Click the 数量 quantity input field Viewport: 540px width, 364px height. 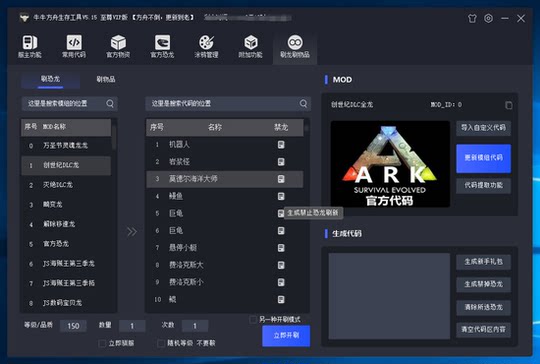132,326
